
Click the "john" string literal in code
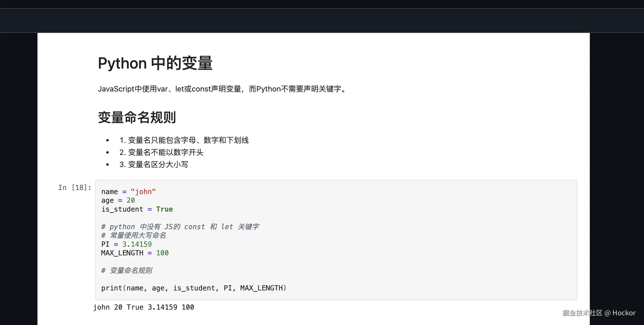pyautogui.click(x=143, y=192)
